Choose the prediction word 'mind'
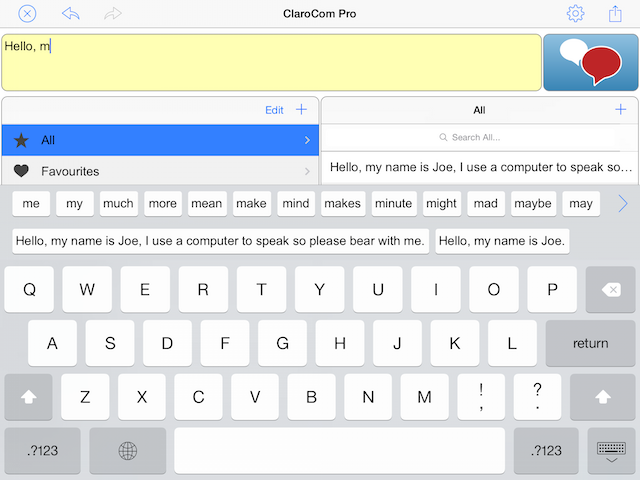The image size is (640, 480). 296,203
